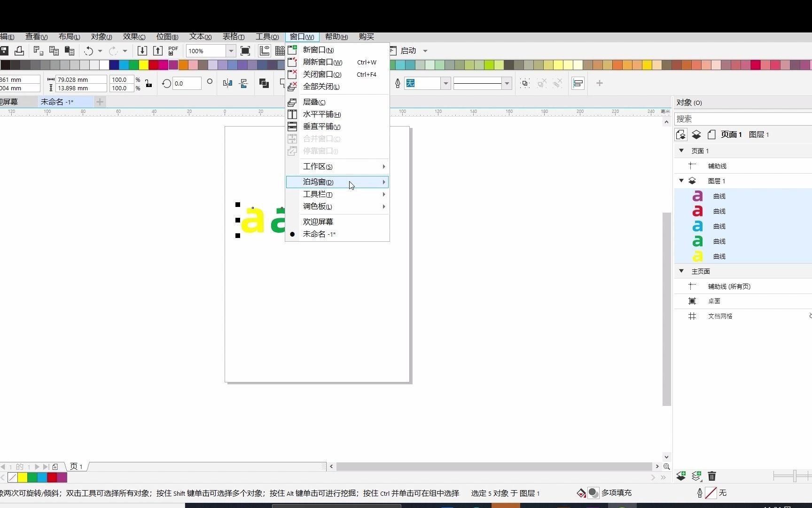Collapse the 页面 1 tree node
812x508 pixels.
681,151
